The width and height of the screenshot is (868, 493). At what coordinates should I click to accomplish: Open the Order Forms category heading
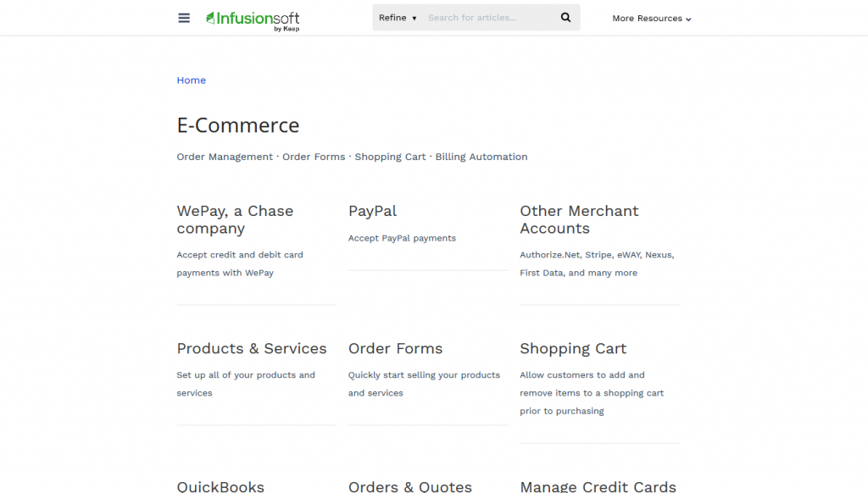[x=395, y=349]
